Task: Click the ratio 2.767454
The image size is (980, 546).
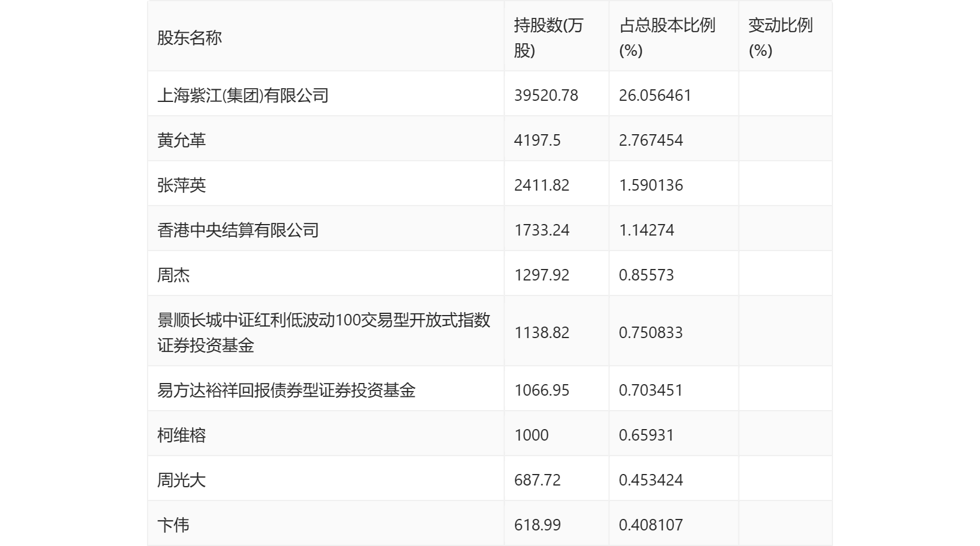Action: point(651,140)
